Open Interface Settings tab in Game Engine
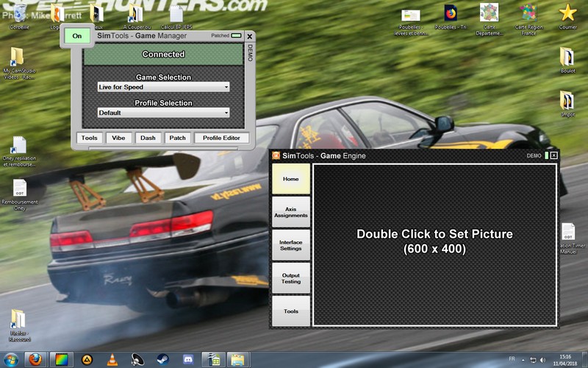 pos(291,245)
